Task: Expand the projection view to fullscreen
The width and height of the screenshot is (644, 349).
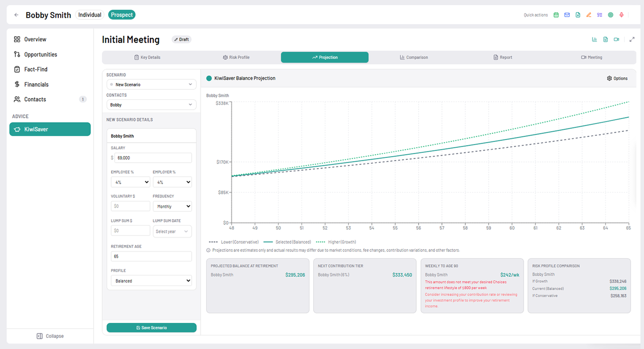Action: pyautogui.click(x=632, y=39)
